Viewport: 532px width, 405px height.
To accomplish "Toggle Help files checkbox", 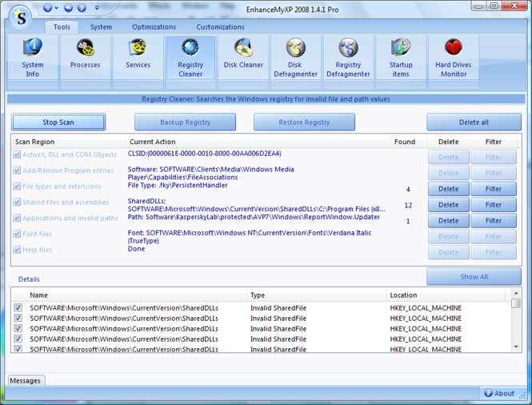I will [x=17, y=250].
